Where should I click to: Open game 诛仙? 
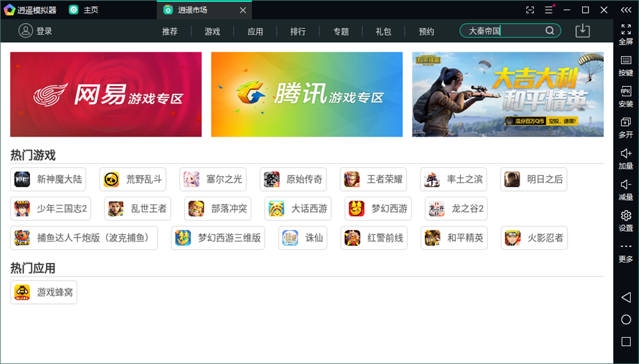tap(303, 238)
